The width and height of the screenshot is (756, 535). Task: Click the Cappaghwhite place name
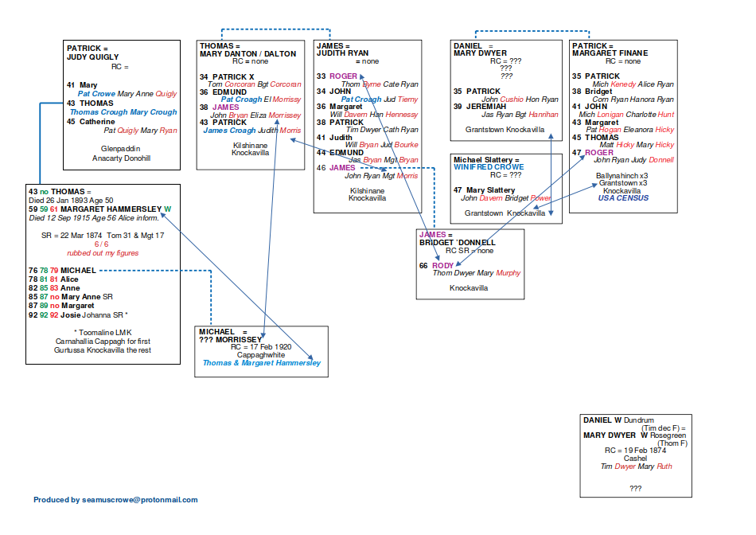262,355
